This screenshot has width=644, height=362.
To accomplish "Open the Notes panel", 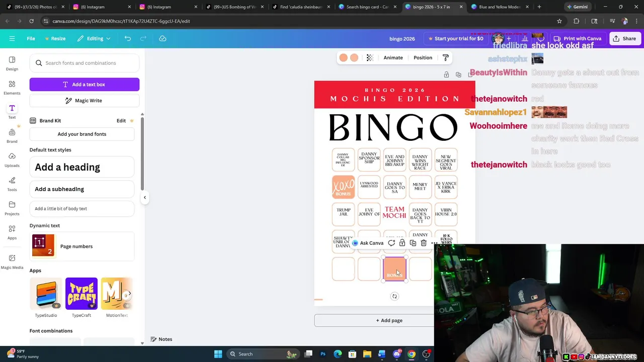I will point(162,339).
